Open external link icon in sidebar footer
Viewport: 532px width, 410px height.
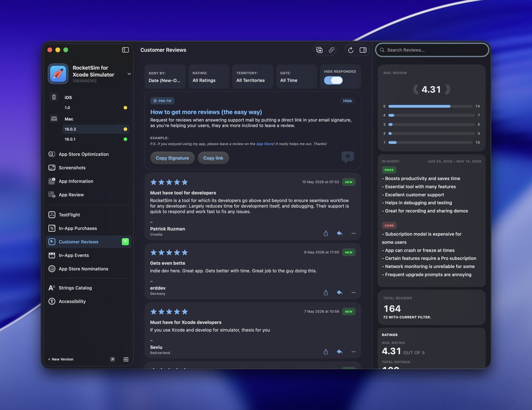pyautogui.click(x=112, y=359)
